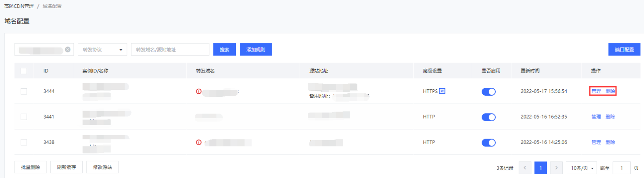The width and height of the screenshot is (644, 178).
Task: Click the 搜索 button
Action: [224, 50]
